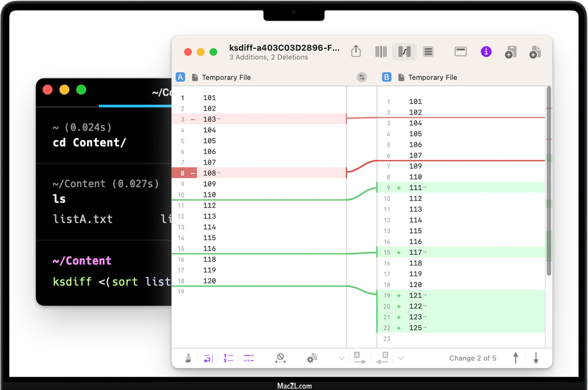Image resolution: width=588 pixels, height=390 pixels.
Task: Click the Share icon in the toolbar
Action: [356, 51]
